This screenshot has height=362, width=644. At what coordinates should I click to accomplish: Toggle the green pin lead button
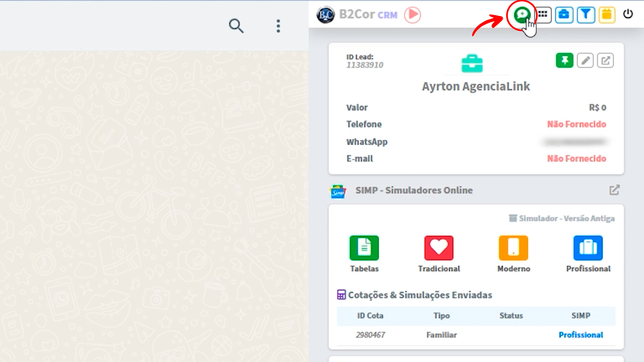(x=565, y=61)
